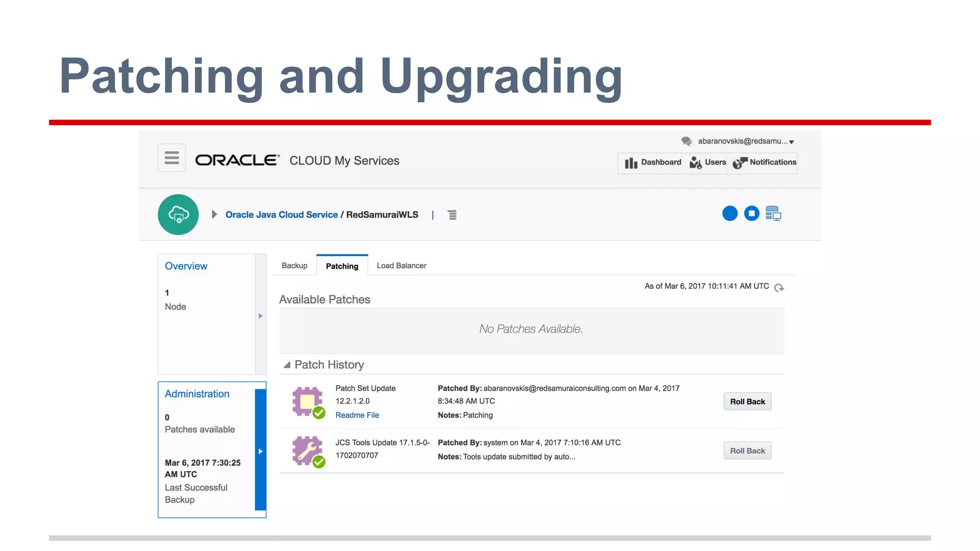Click the Administration tile arrow
Viewport: 980px width, 551px height.
click(x=260, y=451)
